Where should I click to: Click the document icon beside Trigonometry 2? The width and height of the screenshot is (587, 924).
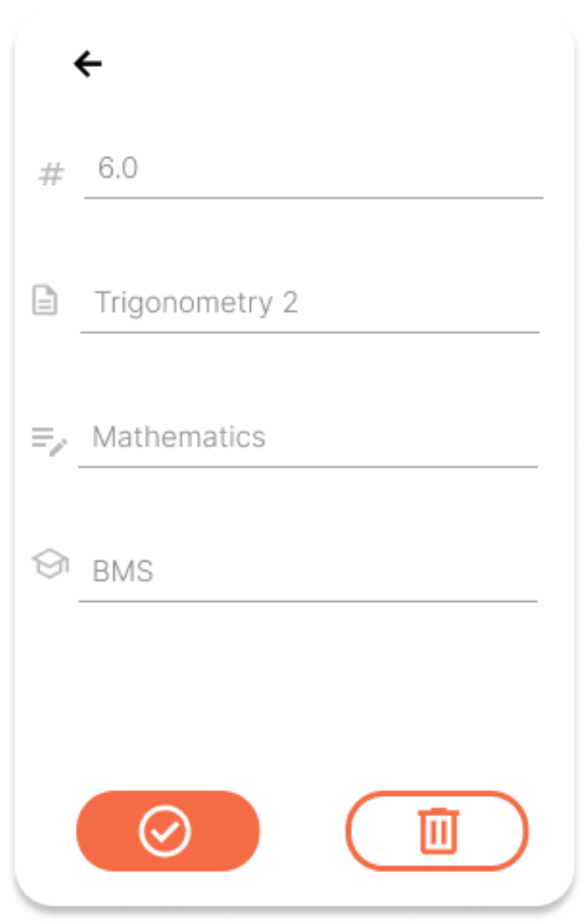pyautogui.click(x=45, y=300)
